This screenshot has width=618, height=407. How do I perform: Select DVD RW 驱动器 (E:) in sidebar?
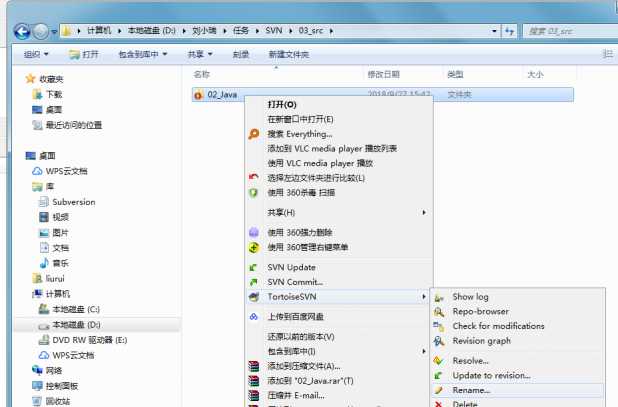89,340
